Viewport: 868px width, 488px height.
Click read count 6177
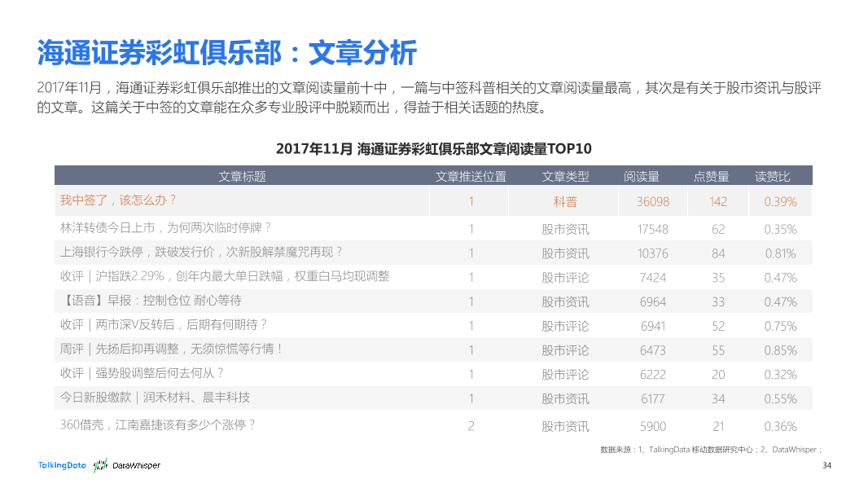point(653,399)
